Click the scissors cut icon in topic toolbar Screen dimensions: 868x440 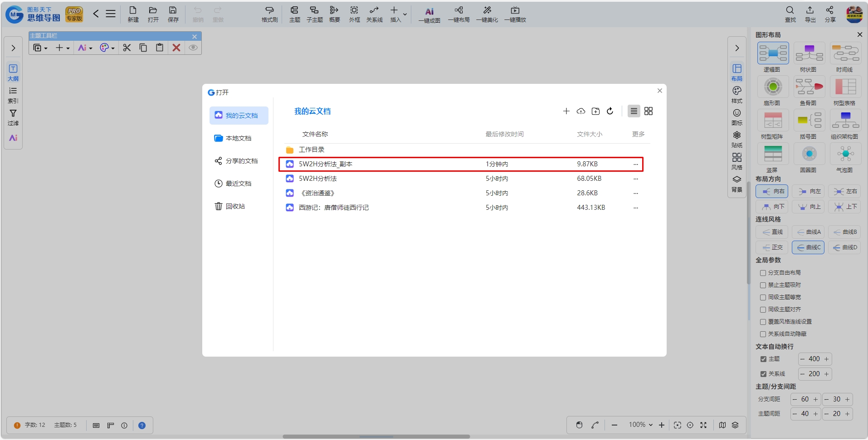tap(127, 48)
